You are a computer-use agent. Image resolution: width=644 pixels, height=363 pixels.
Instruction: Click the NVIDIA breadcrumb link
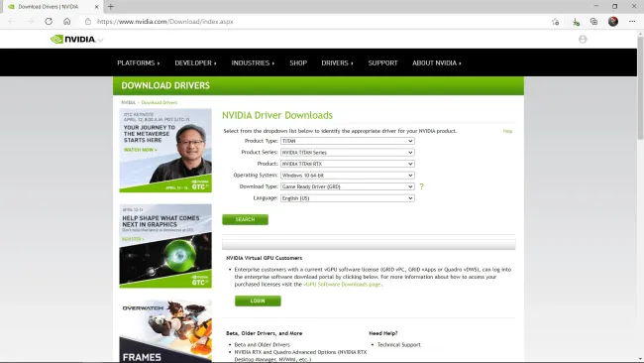coord(128,102)
